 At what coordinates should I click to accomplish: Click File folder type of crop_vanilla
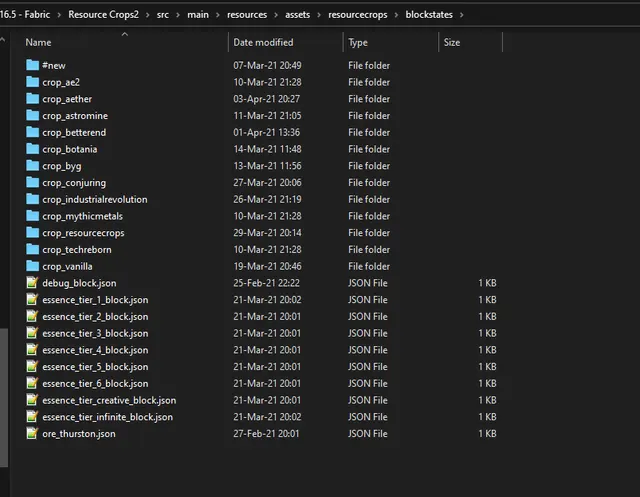pyautogui.click(x=369, y=266)
